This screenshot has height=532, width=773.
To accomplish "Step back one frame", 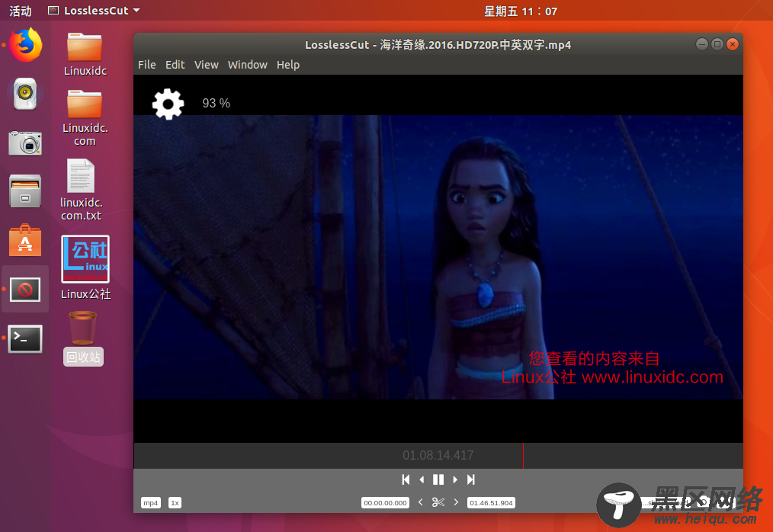I will [422, 479].
